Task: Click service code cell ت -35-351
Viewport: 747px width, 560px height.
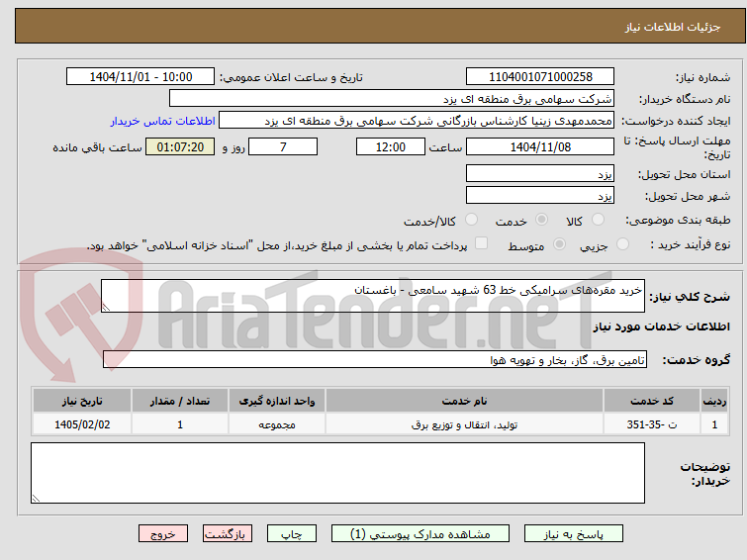Action: coord(651,424)
